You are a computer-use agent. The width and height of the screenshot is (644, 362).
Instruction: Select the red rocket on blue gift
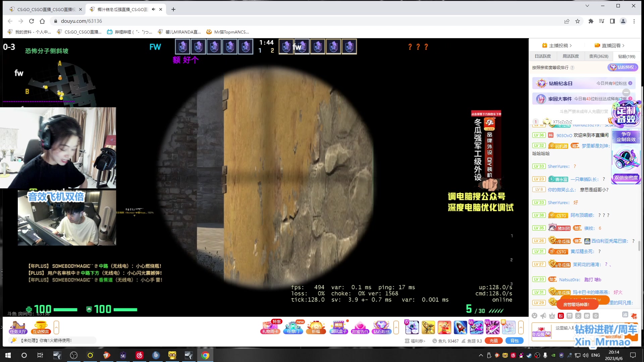[x=460, y=327]
